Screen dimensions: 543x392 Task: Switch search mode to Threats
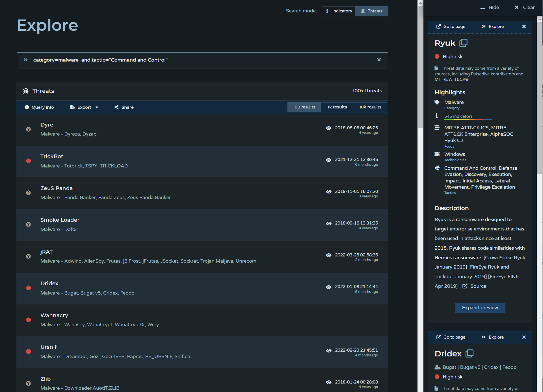pos(371,11)
